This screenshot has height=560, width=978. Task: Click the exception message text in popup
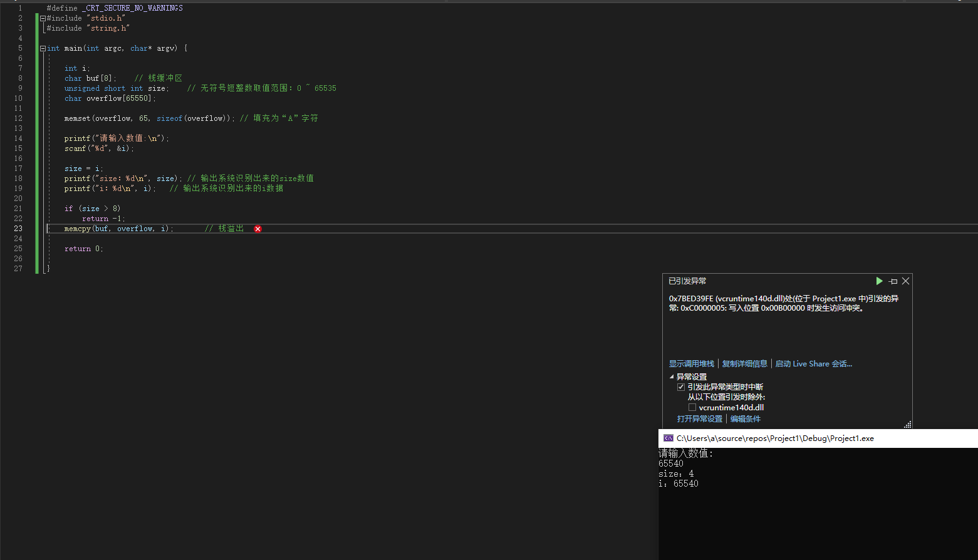(x=784, y=303)
